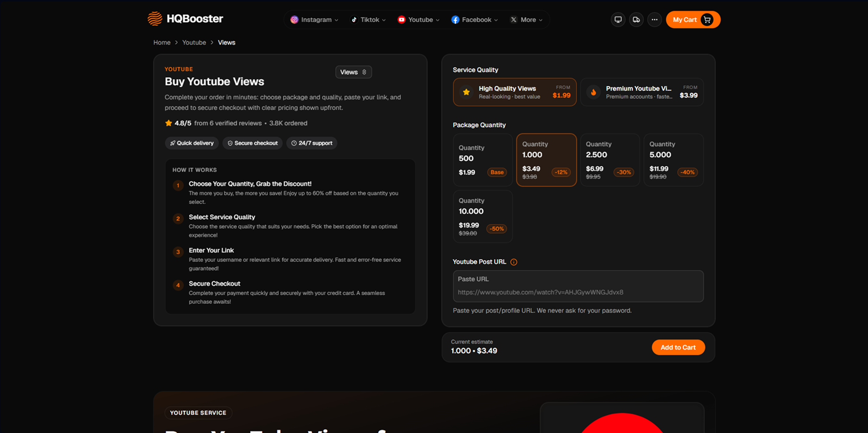
Task: Open the Youtube dropdown menu
Action: tap(418, 20)
